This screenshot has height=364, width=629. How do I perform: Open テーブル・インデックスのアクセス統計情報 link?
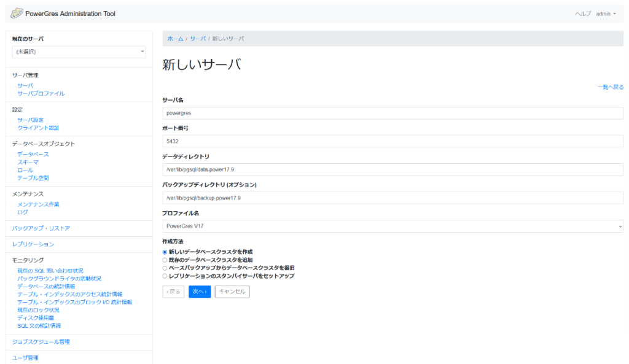(x=70, y=294)
